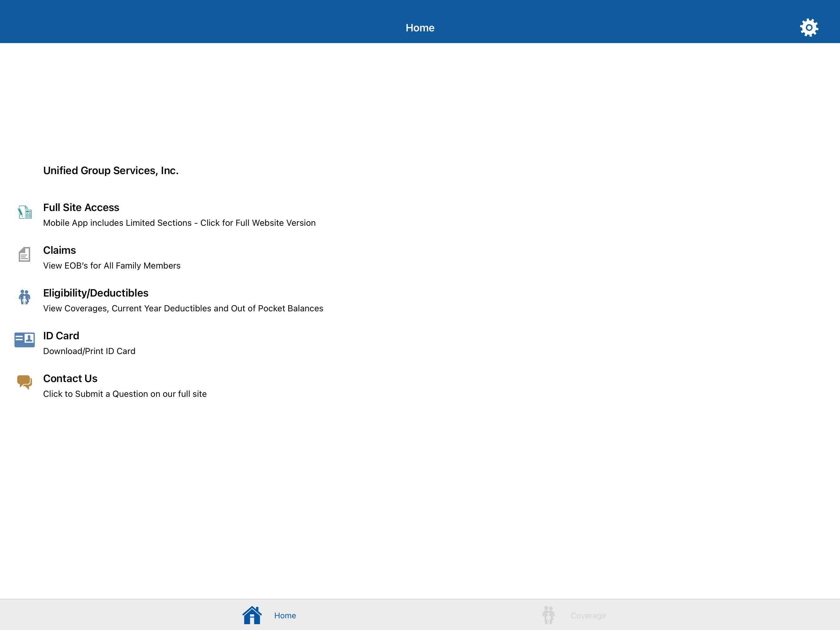The width and height of the screenshot is (840, 630).
Task: Switch to the Home tab label
Action: [285, 616]
